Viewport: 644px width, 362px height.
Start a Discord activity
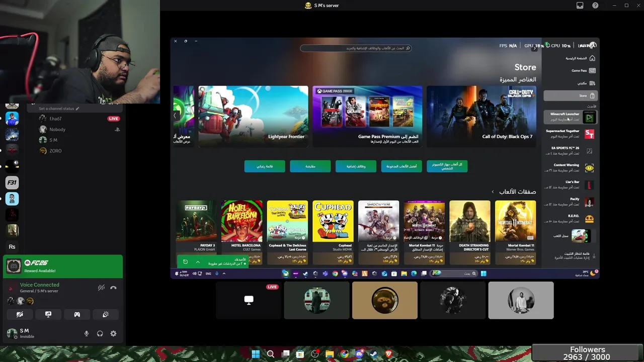pyautogui.click(x=77, y=314)
